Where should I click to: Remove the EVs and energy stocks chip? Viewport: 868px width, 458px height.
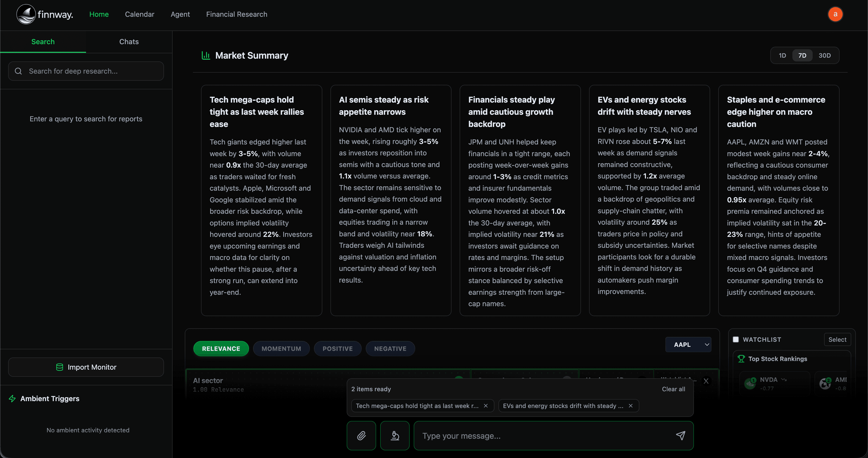click(630, 406)
